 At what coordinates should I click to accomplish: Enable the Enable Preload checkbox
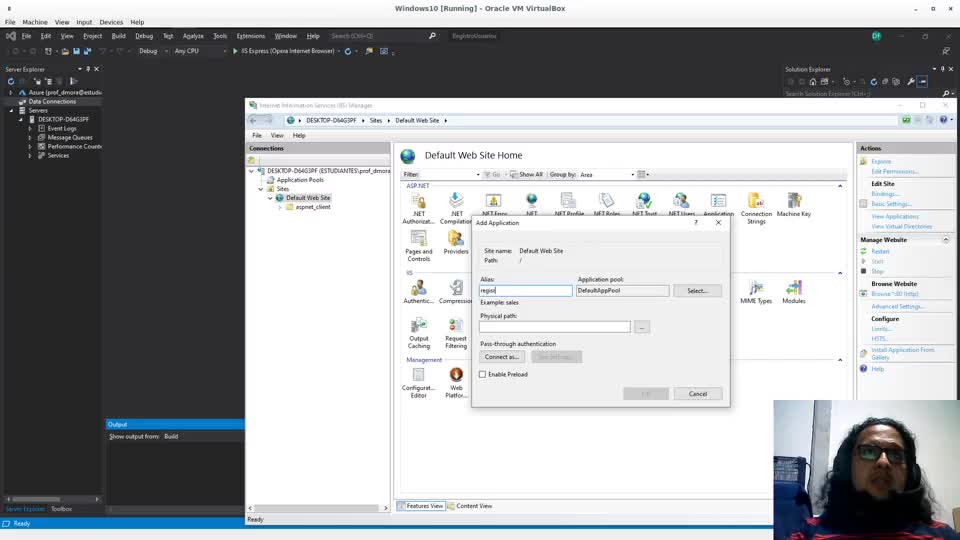pos(482,374)
